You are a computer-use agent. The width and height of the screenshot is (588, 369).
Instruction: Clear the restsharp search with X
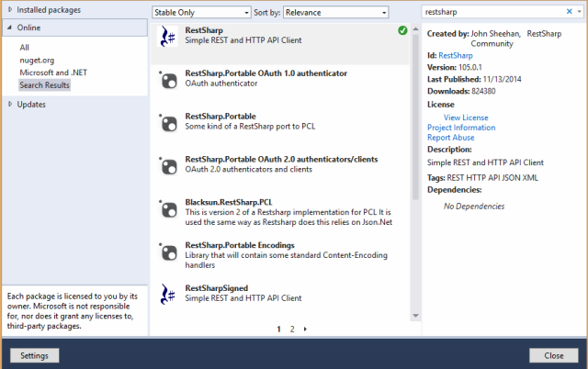(x=570, y=12)
